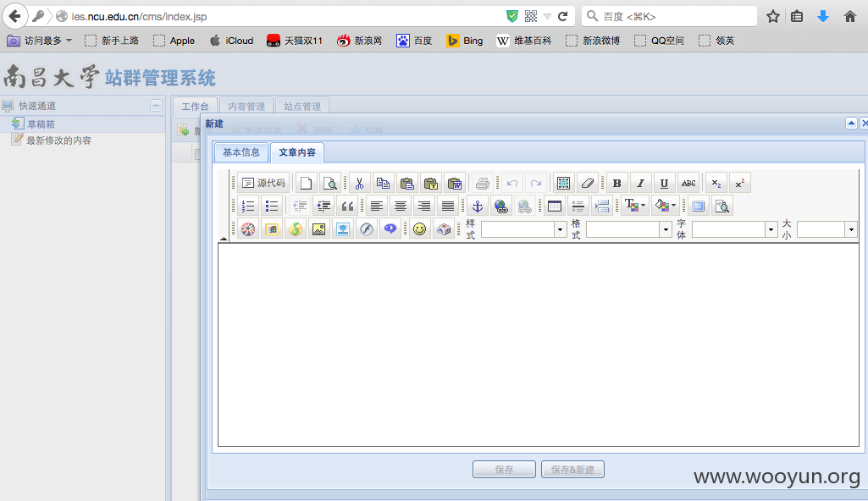Open the 工作台 tab
868x501 pixels.
point(195,106)
